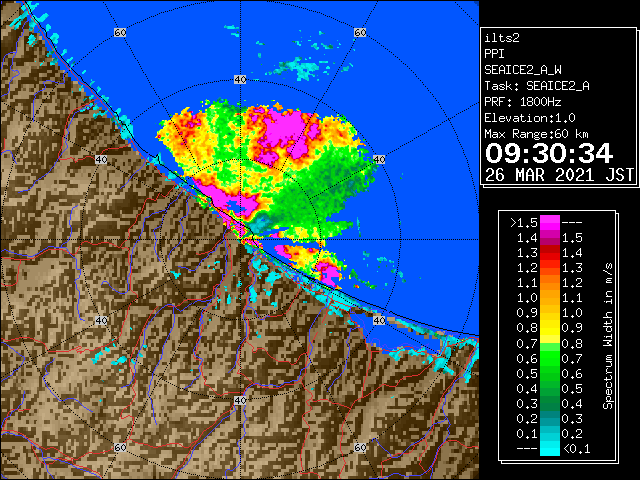Pick the orange legend band beside 1.1
The height and width of the screenshot is (480, 640).
(x=549, y=283)
